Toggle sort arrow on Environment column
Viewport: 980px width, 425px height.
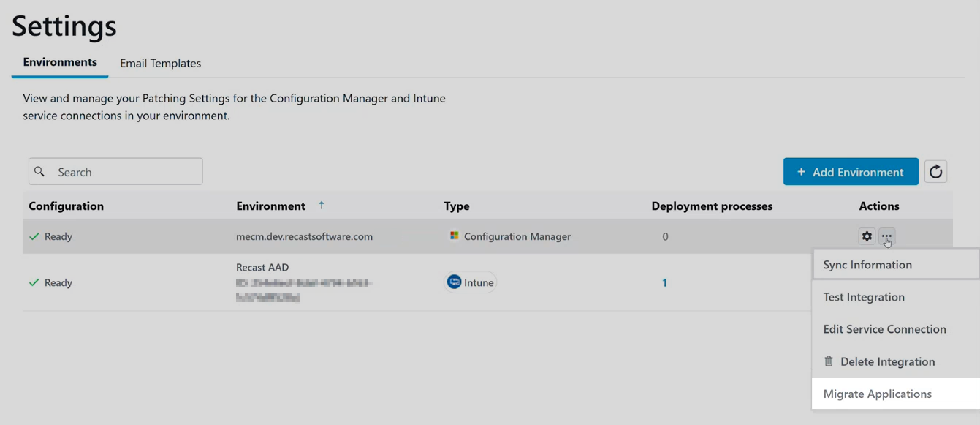(x=322, y=206)
